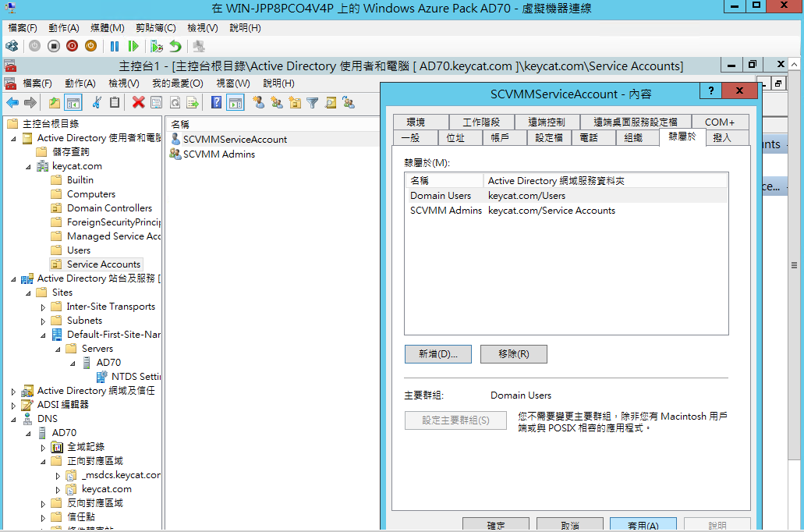Expand the Inter-Site Transports node
Screen dimensions: 804x532
[43, 307]
